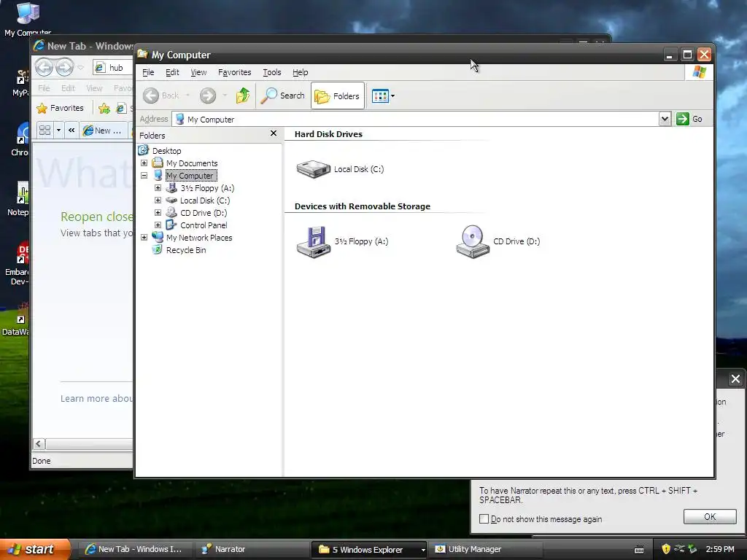
Task: Collapse My Computer tree node
Action: point(144,175)
